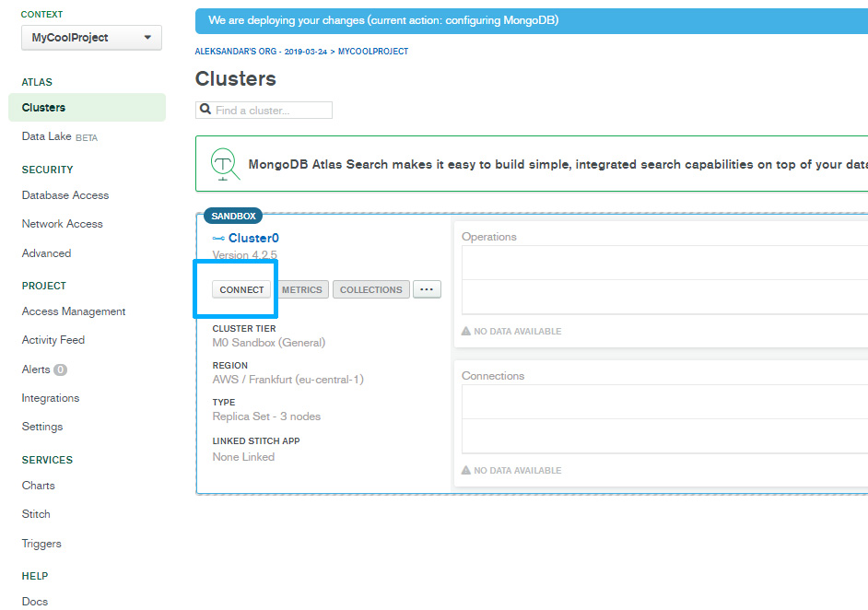
Task: Click warning icon under Operations chart
Action: click(466, 331)
